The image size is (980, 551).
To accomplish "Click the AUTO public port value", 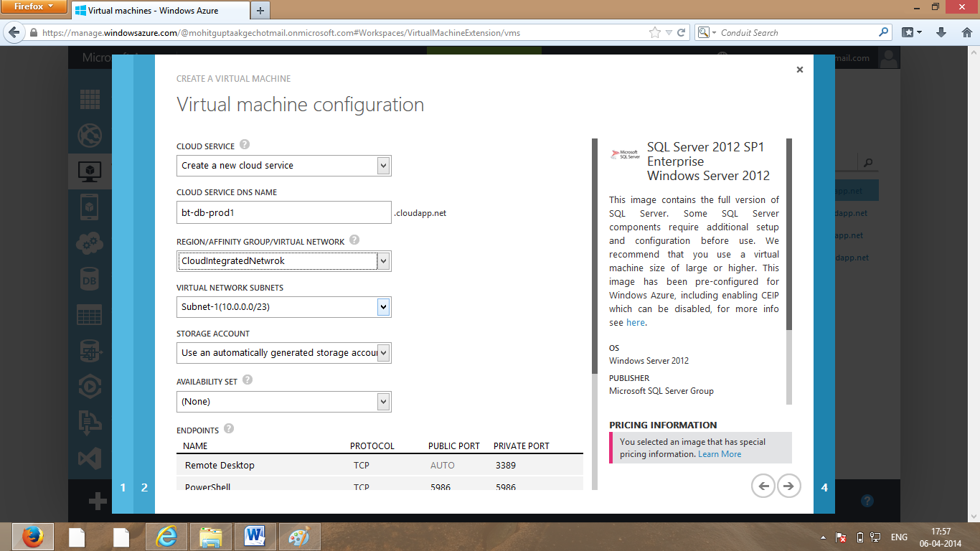I will (443, 466).
